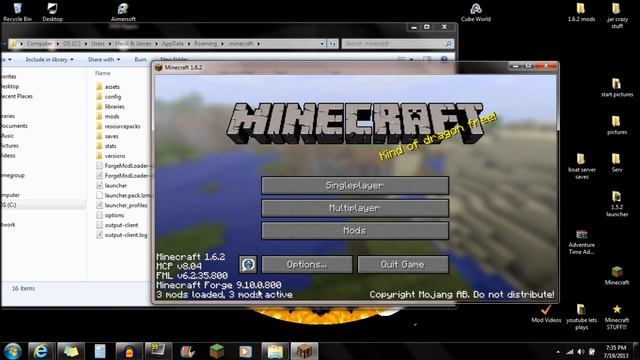Click Computer in the Explorer address path
Image resolution: width=640 pixels, height=360 pixels.
(x=39, y=44)
